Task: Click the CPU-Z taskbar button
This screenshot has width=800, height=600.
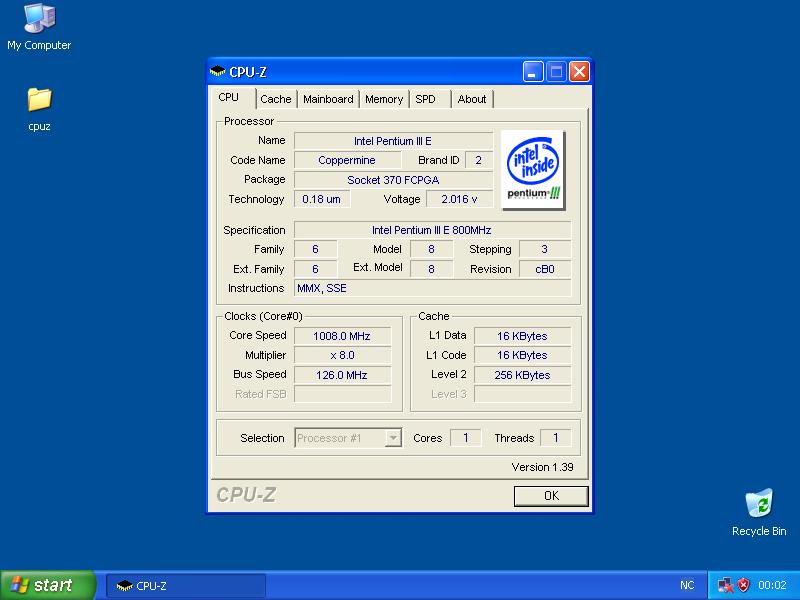Action: (186, 586)
